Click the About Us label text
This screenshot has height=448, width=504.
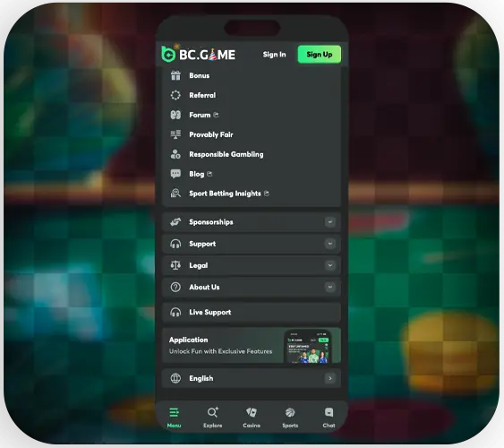[204, 287]
